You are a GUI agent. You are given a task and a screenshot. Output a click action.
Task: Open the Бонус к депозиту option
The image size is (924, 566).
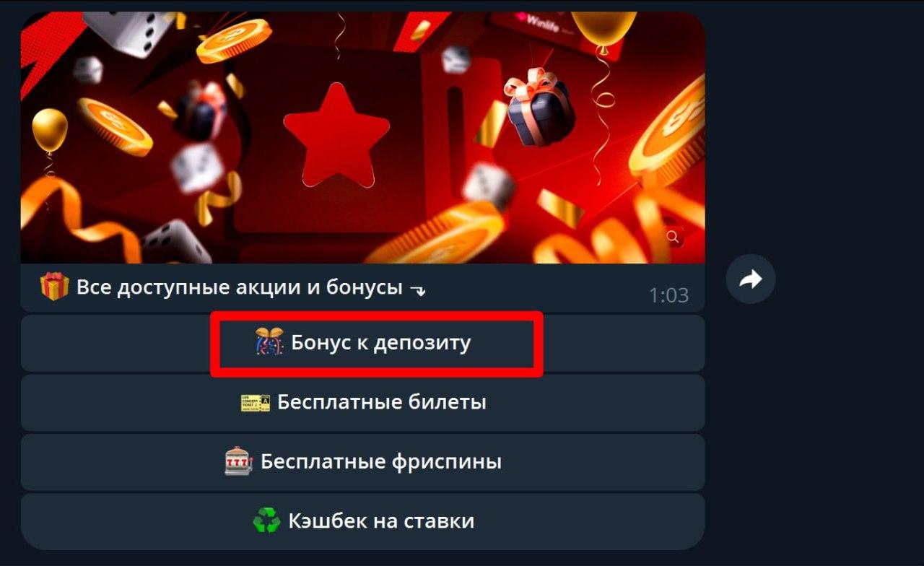coord(362,343)
